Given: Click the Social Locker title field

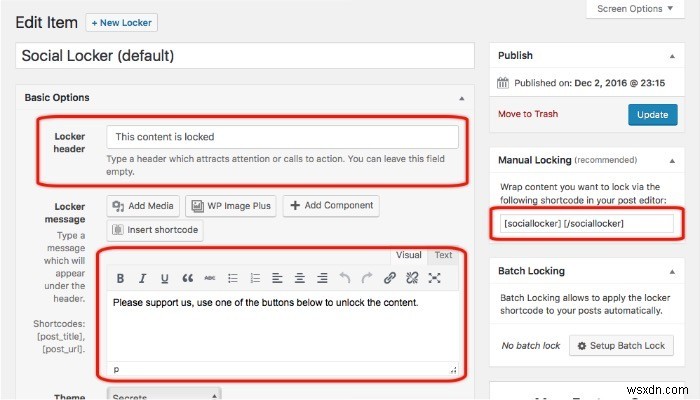Looking at the screenshot, I should click(245, 56).
